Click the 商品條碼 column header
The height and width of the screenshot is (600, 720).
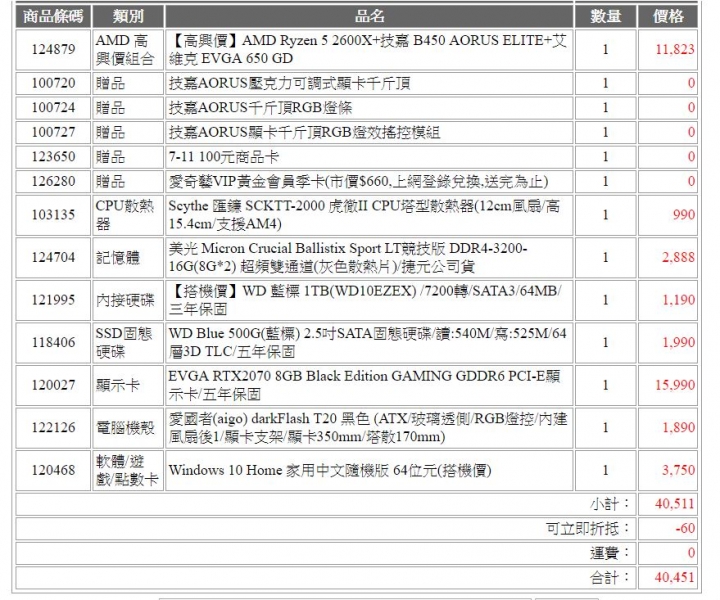(53, 17)
